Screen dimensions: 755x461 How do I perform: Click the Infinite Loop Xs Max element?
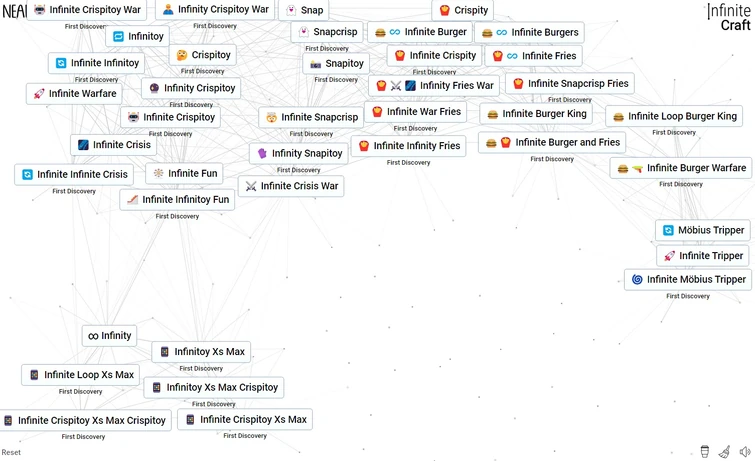[80, 375]
